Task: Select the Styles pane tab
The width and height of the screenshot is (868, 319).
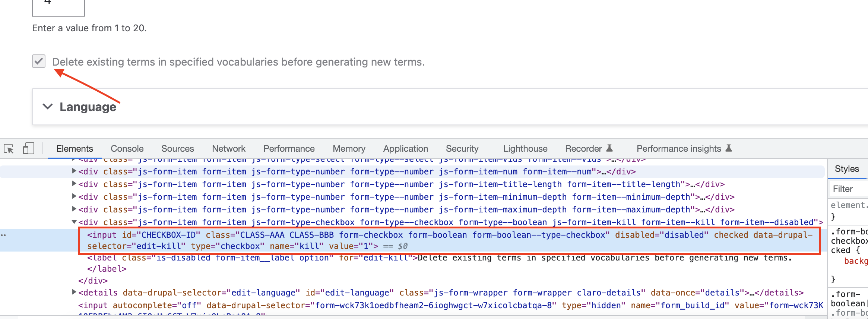Action: pos(846,169)
